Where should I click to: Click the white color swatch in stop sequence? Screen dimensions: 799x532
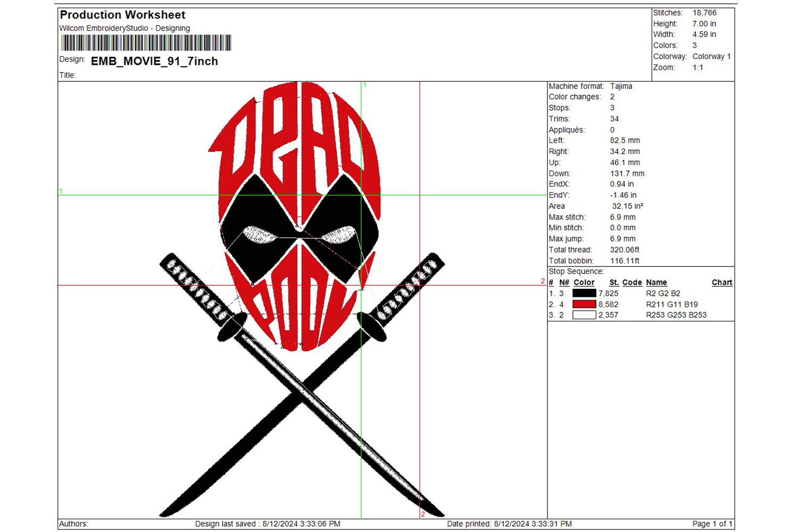(x=584, y=315)
